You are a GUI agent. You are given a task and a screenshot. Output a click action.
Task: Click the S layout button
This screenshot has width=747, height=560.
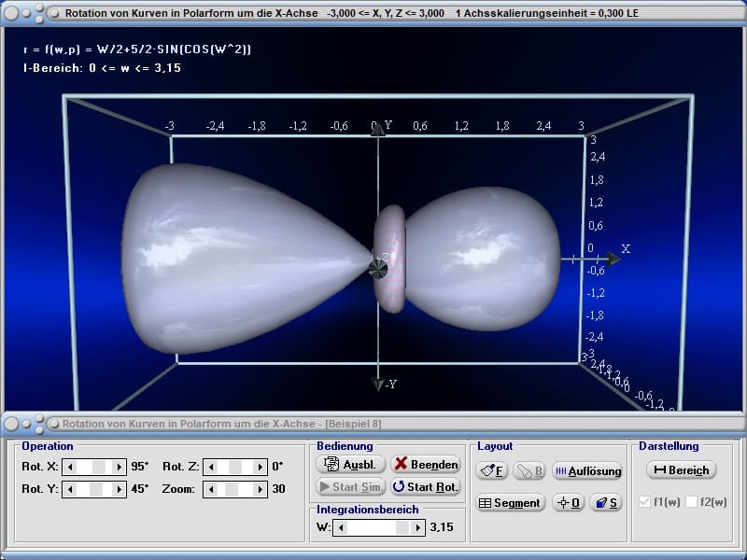pyautogui.click(x=605, y=503)
